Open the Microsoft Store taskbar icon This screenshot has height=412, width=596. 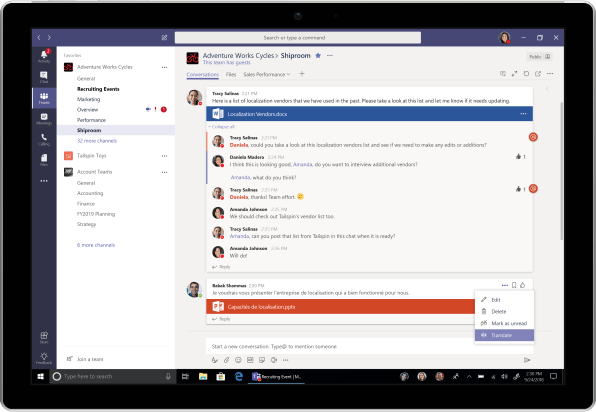[220, 377]
